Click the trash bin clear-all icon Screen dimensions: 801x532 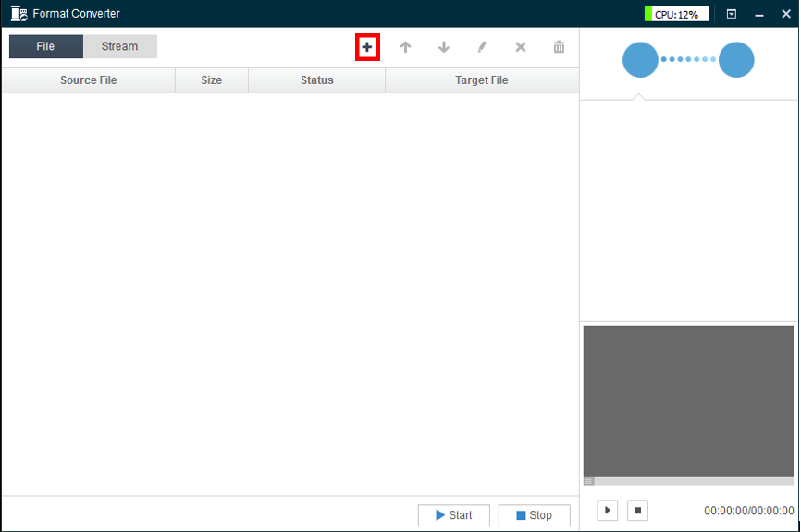tap(559, 47)
